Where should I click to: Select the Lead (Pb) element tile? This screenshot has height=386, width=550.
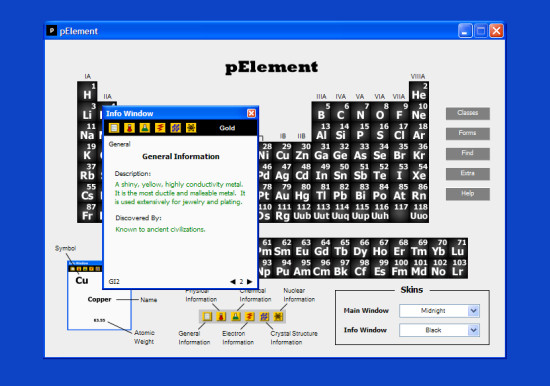point(341,192)
